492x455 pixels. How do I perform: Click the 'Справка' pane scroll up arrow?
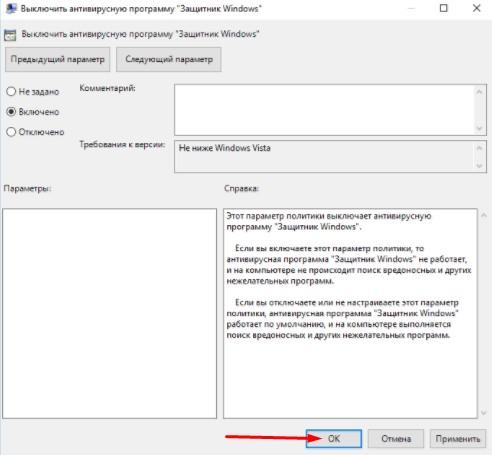point(484,215)
